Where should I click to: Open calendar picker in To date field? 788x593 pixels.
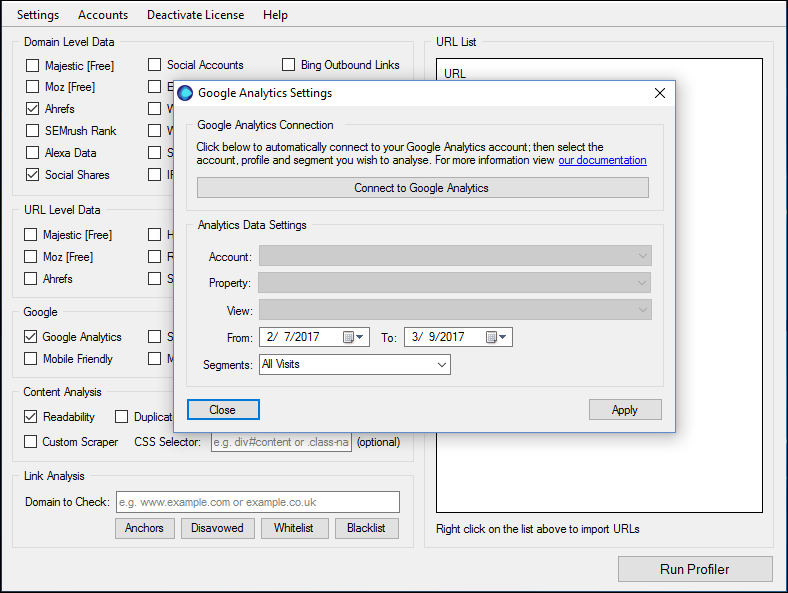point(492,337)
